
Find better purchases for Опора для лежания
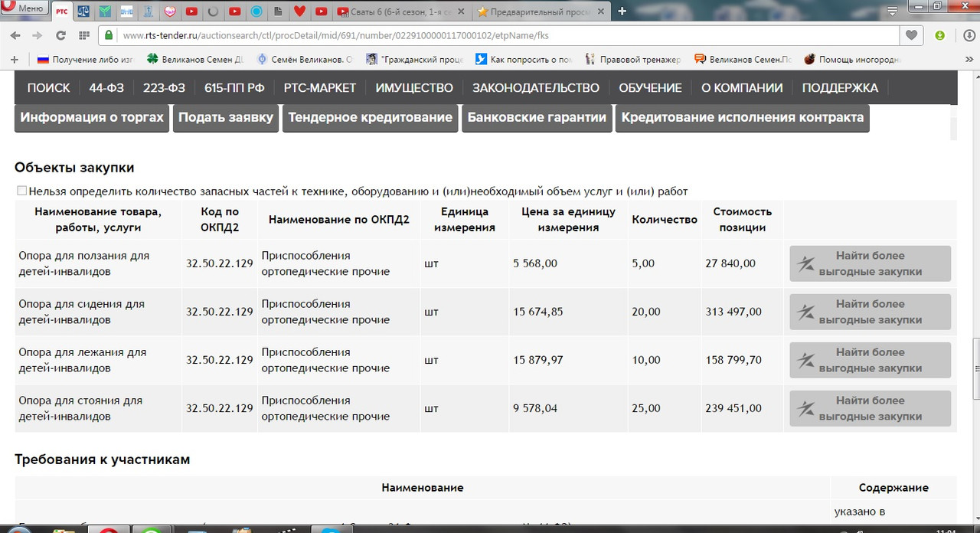point(871,360)
